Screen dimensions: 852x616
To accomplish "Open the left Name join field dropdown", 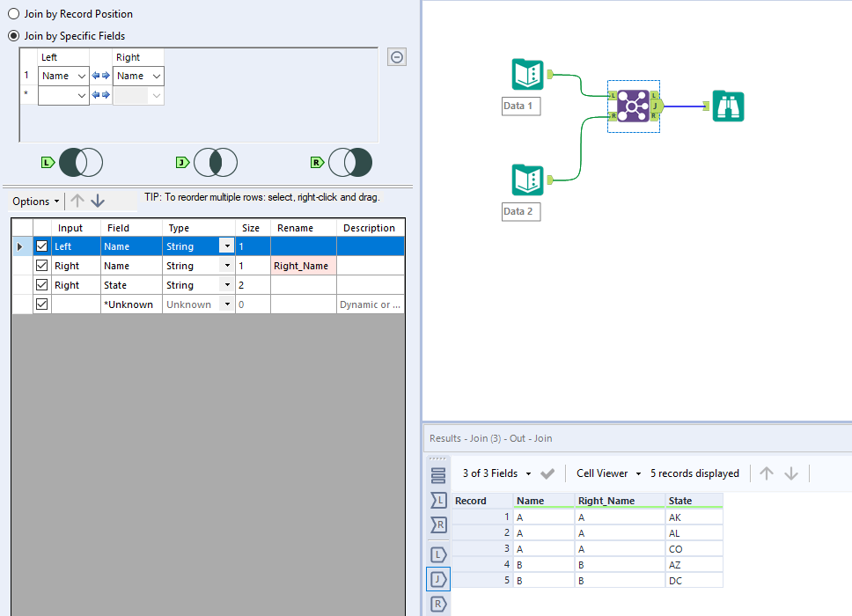I will pos(63,76).
